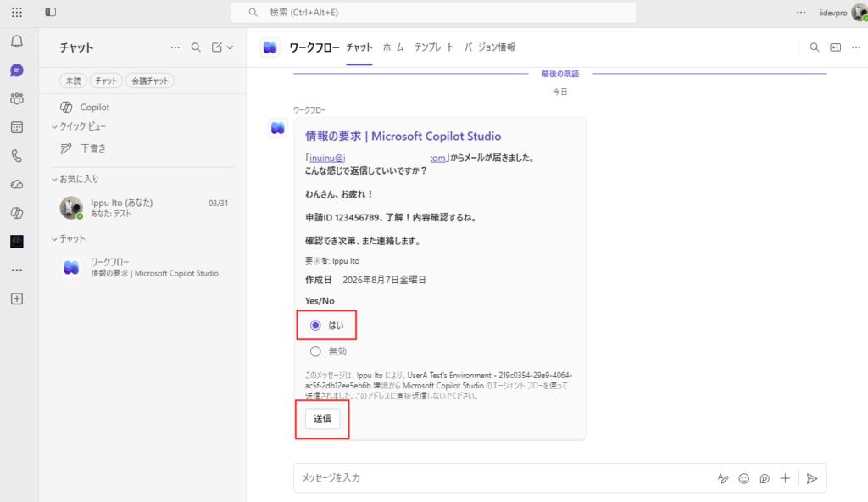Open the iidevpro profile avatar
The image size is (868, 502).
coord(860,12)
